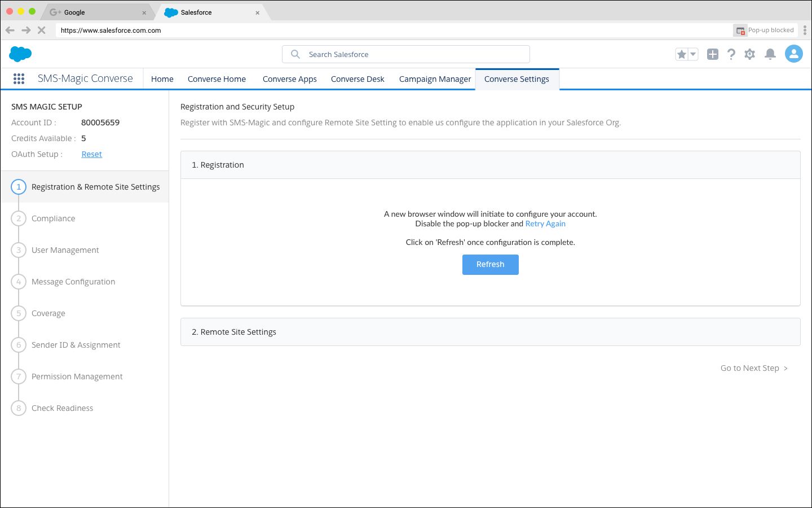Click the Pop-up blocked indicator
This screenshot has height=508, width=812.
765,30
